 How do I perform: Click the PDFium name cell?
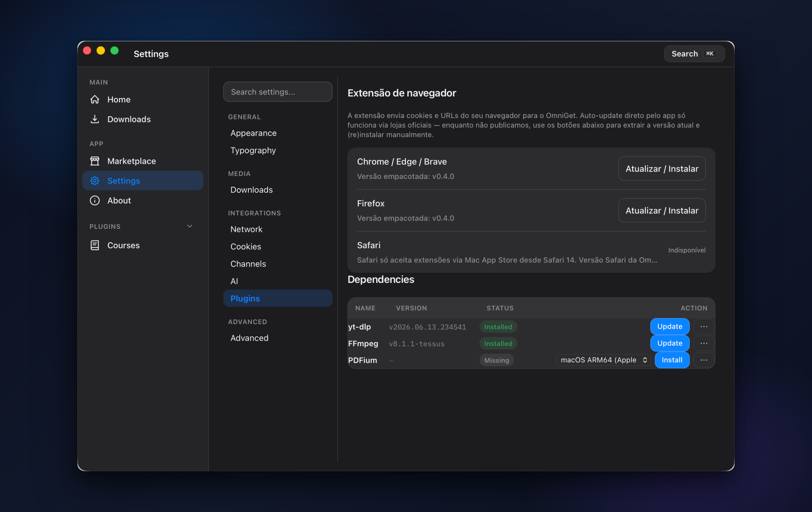(363, 360)
